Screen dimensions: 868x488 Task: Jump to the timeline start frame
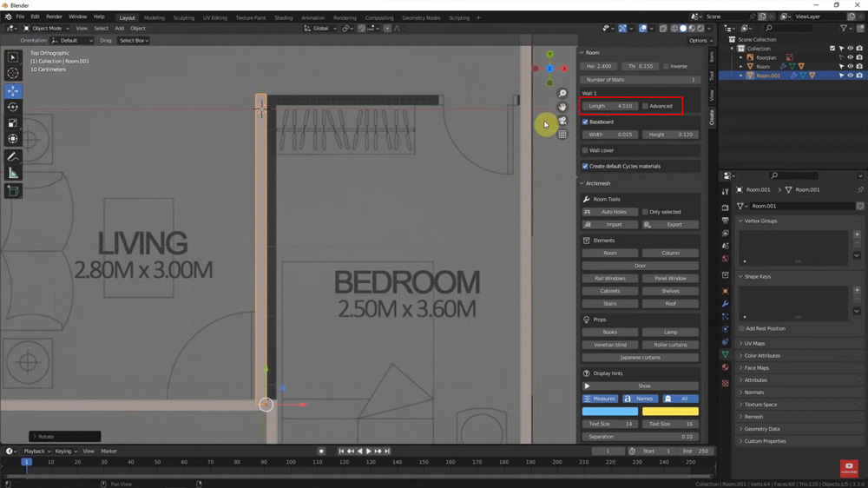(x=341, y=451)
